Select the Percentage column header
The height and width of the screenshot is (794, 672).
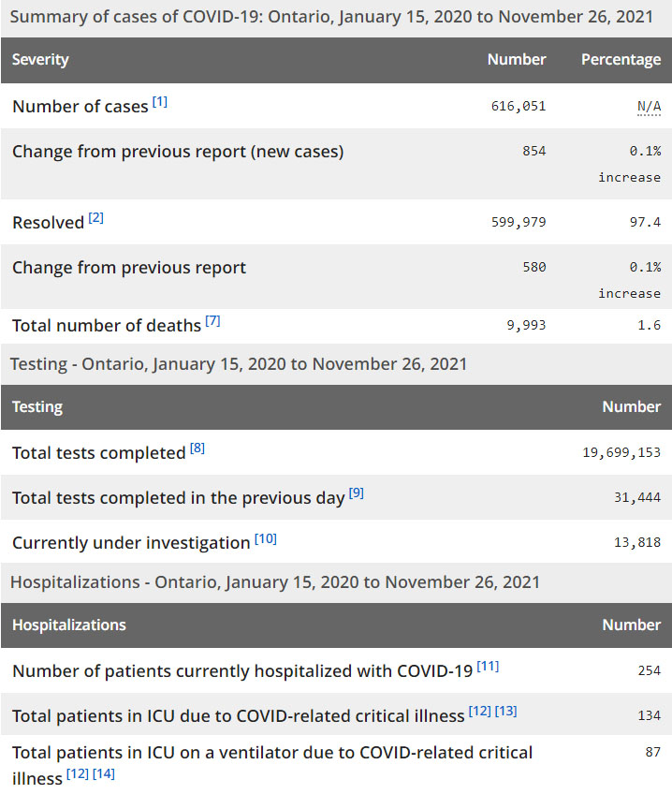[x=621, y=60]
